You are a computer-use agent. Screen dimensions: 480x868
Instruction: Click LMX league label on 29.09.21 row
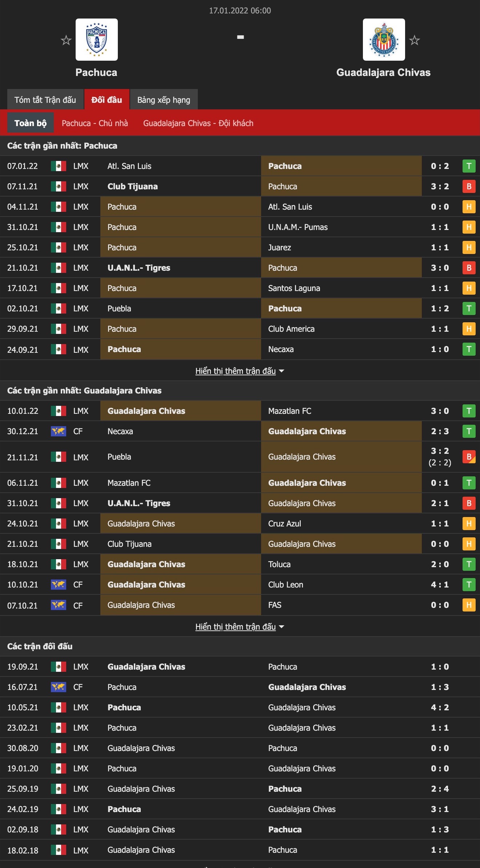81,329
